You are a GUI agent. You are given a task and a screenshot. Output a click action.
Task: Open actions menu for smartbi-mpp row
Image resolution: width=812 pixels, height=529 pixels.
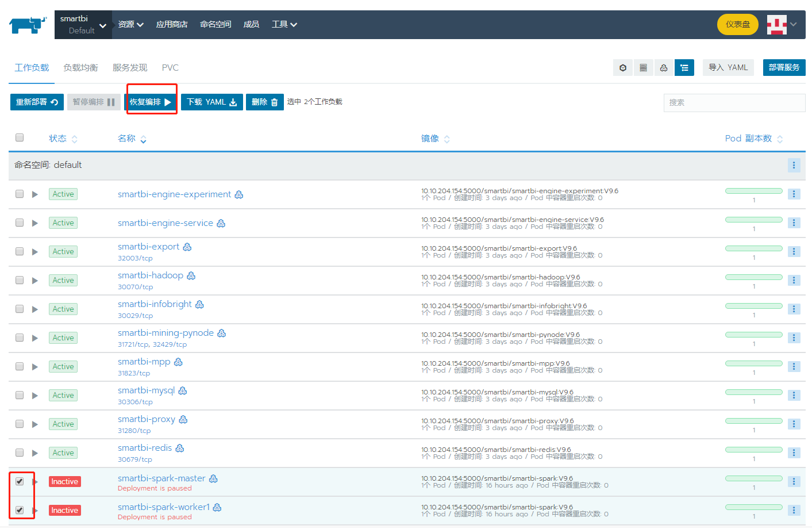coord(794,366)
